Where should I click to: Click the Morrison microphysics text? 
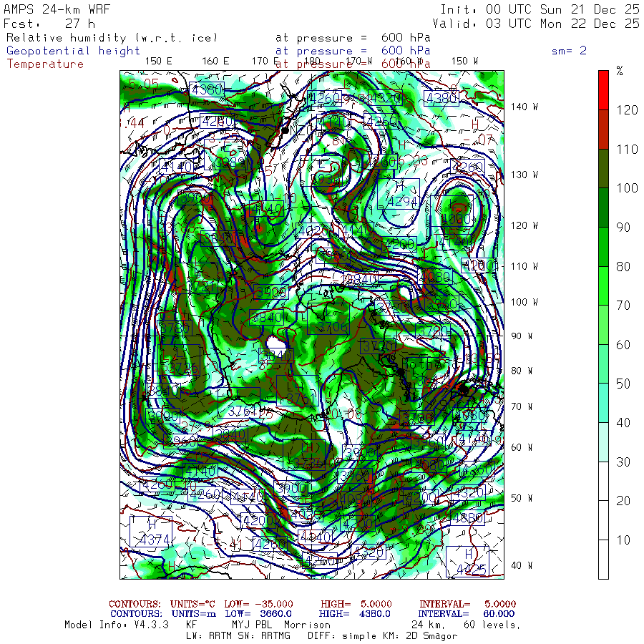(307, 625)
